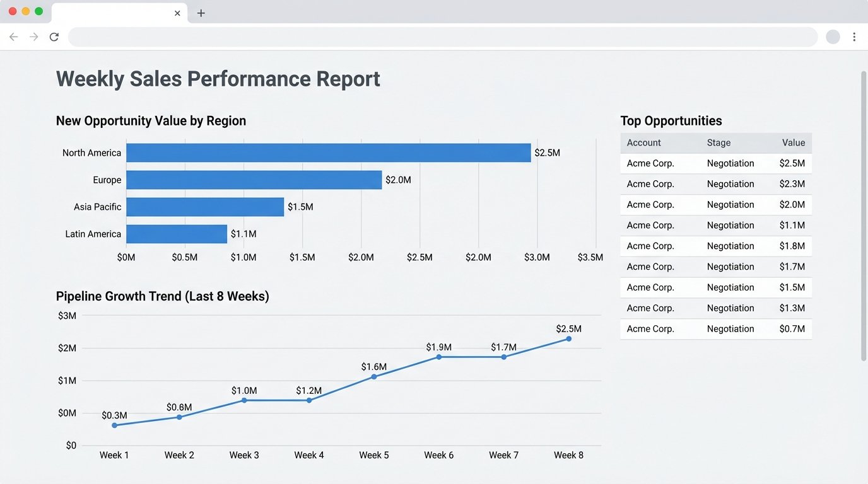Click the North America bar in region chart

tap(328, 153)
